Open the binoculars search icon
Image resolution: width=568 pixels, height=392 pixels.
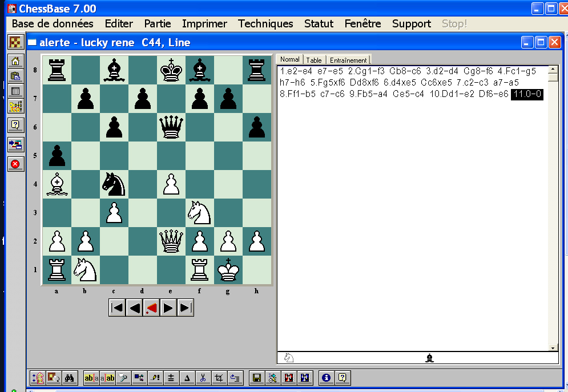point(70,378)
